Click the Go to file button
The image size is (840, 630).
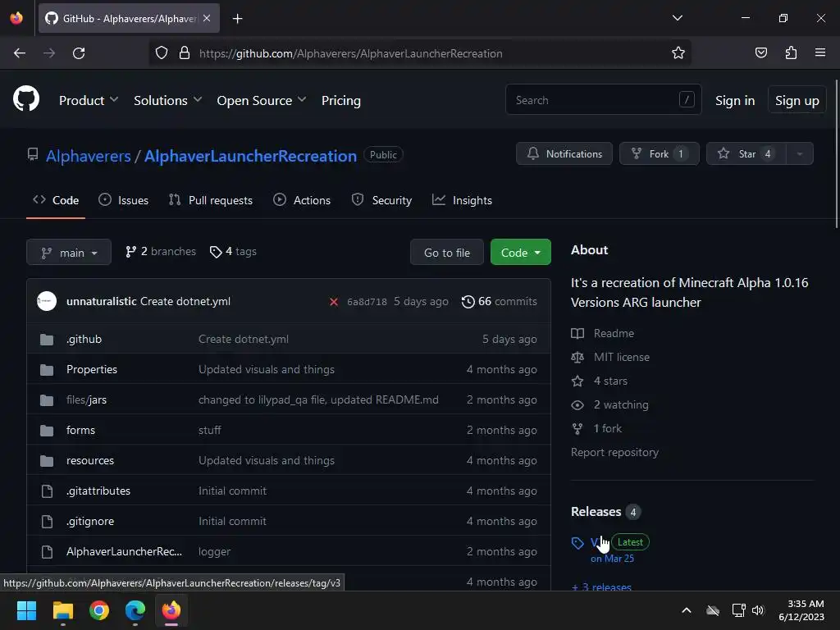447,253
